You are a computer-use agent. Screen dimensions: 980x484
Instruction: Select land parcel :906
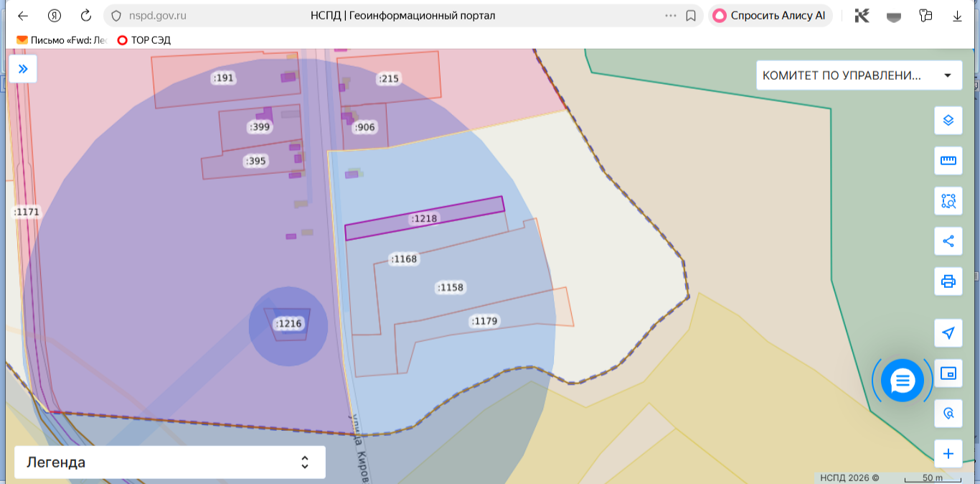364,127
